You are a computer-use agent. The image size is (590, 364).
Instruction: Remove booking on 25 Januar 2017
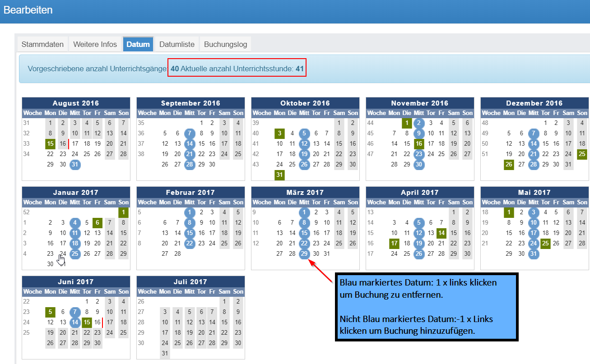tap(75, 254)
